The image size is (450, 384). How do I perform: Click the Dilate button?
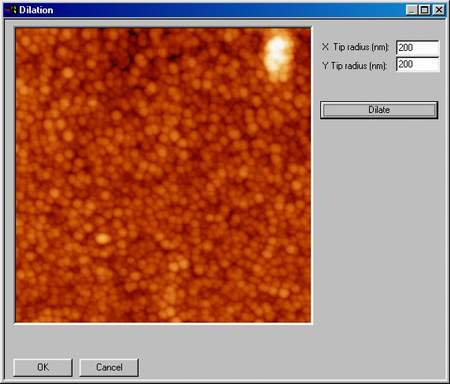[379, 110]
